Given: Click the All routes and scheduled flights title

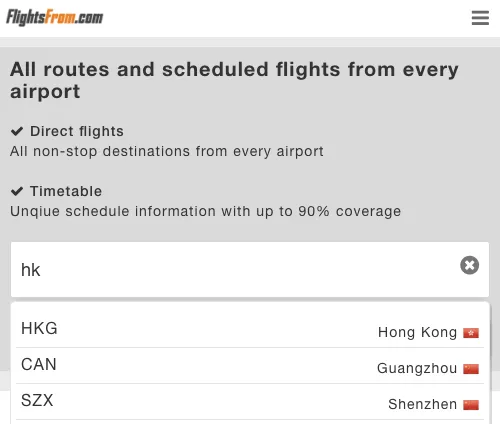Looking at the screenshot, I should (234, 80).
